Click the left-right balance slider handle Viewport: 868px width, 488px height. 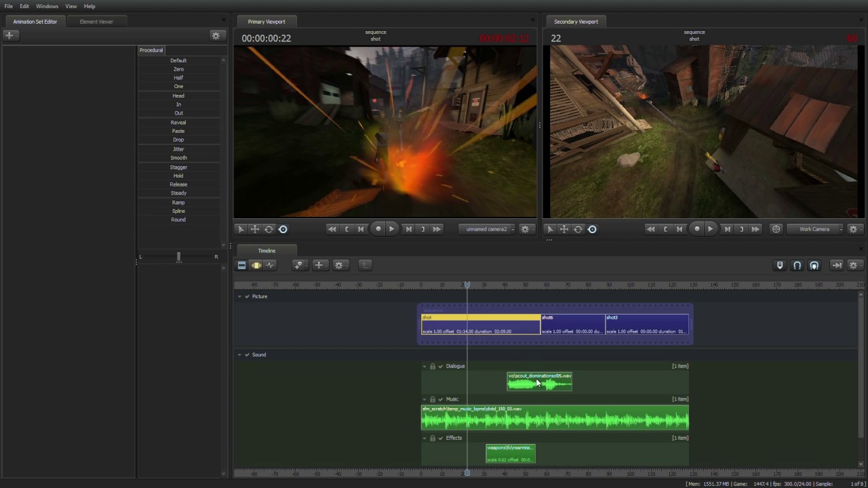click(x=178, y=257)
